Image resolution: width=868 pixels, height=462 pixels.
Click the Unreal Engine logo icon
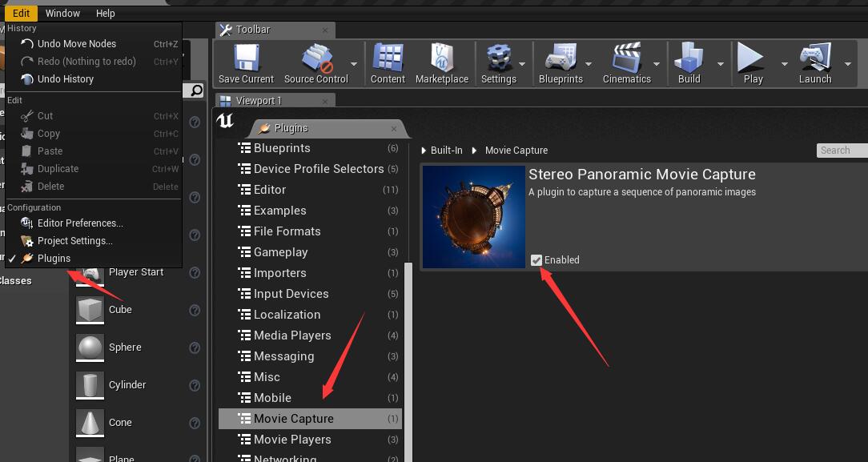coord(225,120)
